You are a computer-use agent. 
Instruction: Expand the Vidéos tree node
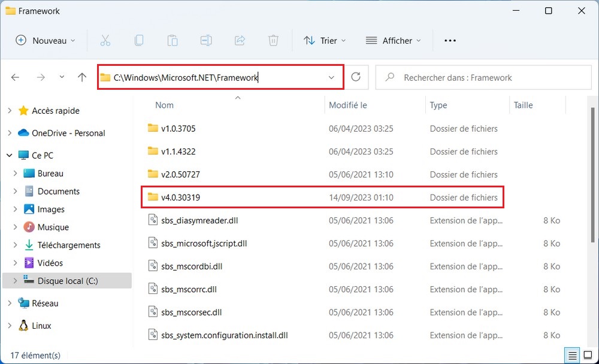click(x=16, y=263)
